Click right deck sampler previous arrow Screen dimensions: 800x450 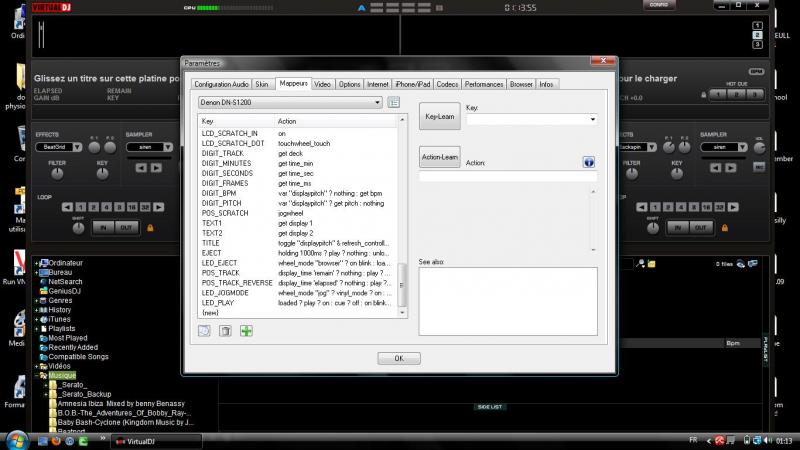(x=716, y=167)
